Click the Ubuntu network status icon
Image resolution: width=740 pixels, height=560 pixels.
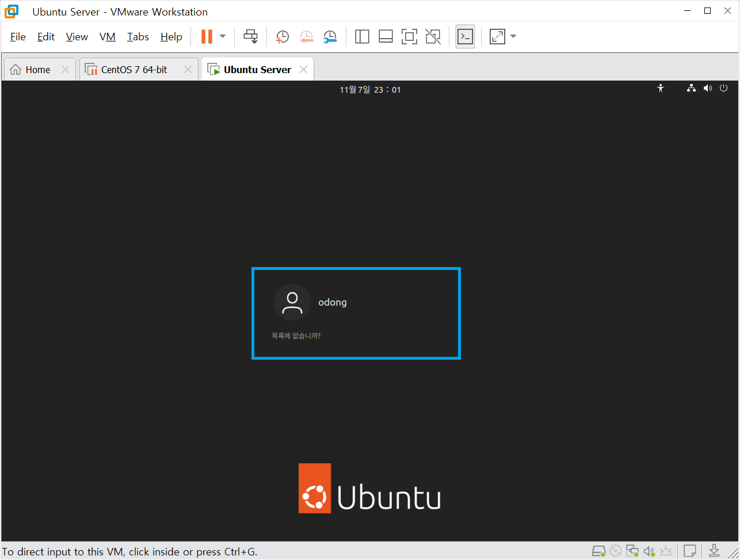(691, 88)
